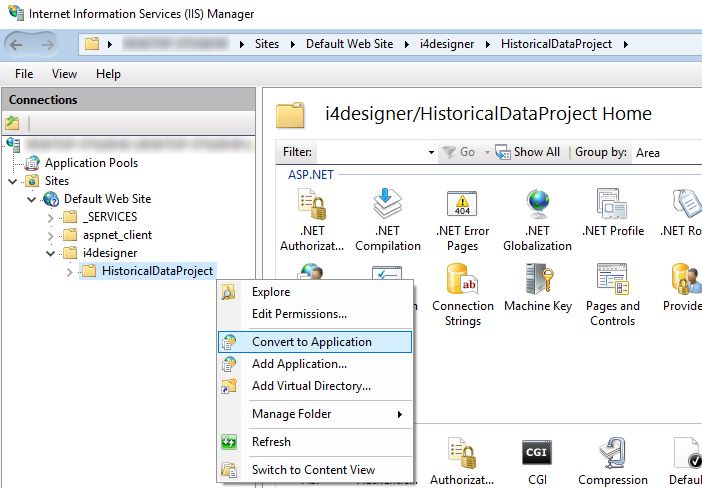Image resolution: width=702 pixels, height=488 pixels.
Task: Select the Default Web Site node
Action: coord(107,199)
